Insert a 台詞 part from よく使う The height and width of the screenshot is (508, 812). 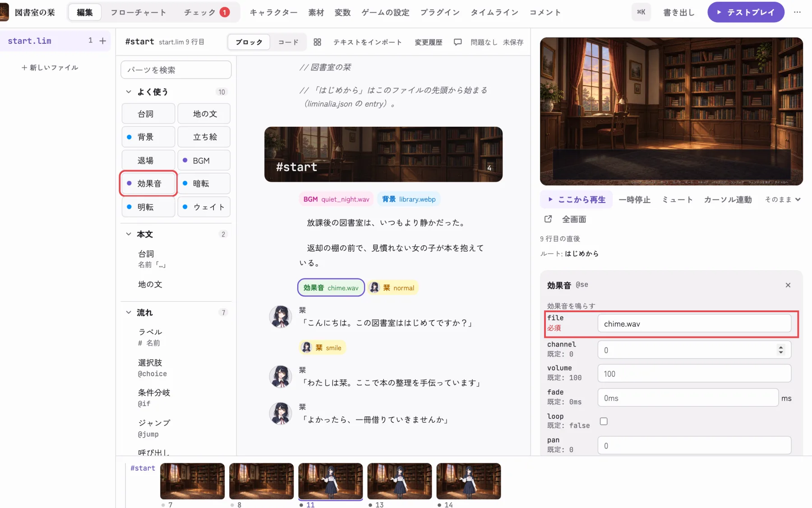pyautogui.click(x=148, y=114)
